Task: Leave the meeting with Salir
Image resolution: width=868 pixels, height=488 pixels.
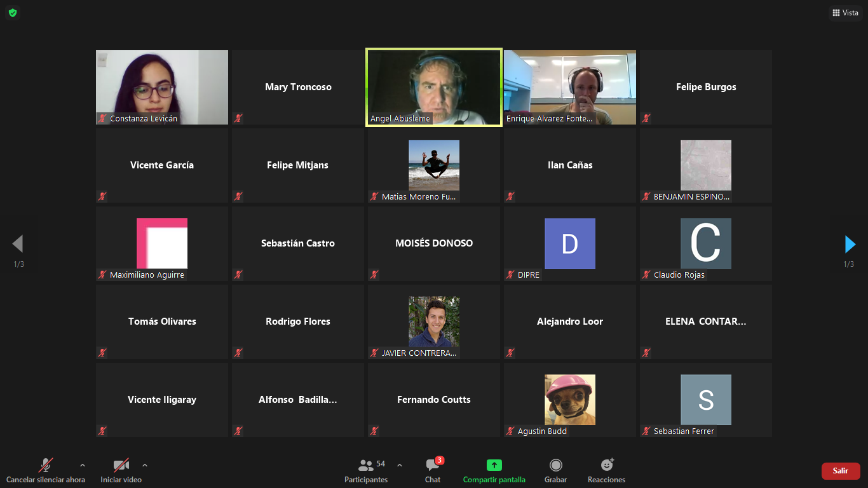Action: pos(841,471)
